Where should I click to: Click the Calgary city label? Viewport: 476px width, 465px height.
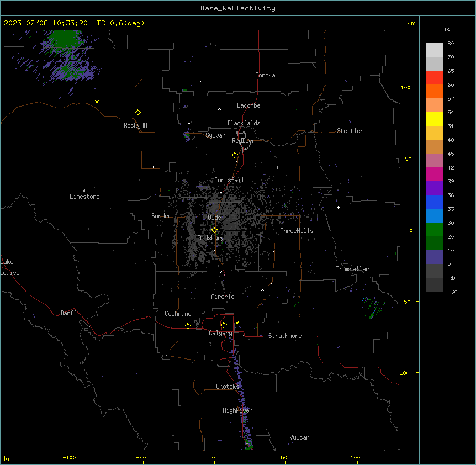tap(220, 333)
